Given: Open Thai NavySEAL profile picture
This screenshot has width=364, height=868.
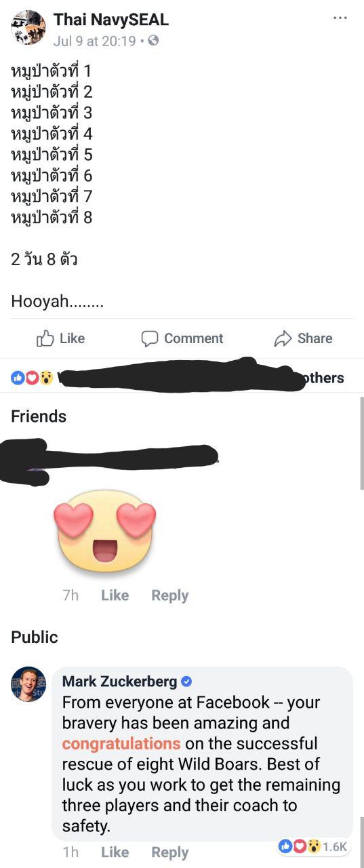Looking at the screenshot, I should tap(28, 28).
